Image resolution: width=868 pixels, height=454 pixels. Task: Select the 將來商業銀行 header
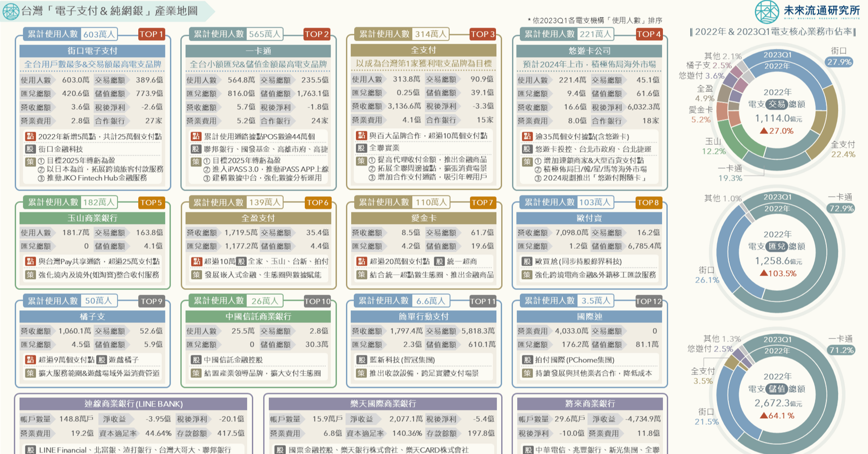[x=589, y=404]
